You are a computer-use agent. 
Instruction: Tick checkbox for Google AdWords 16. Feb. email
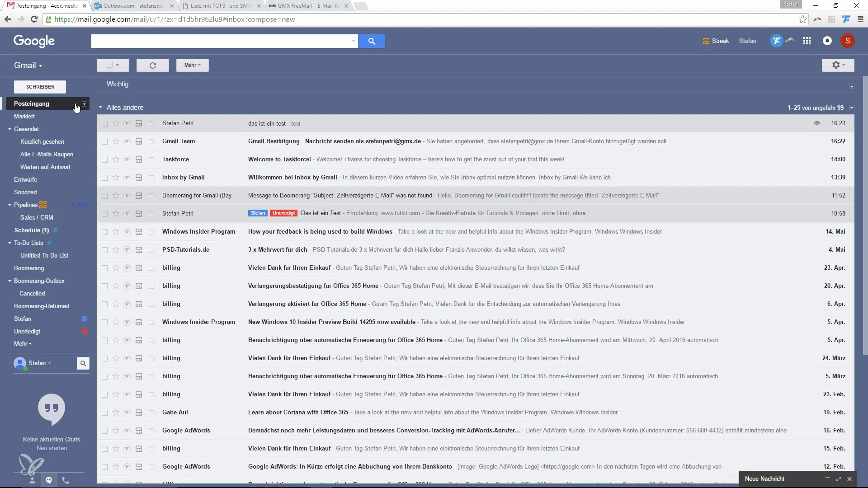(x=104, y=431)
